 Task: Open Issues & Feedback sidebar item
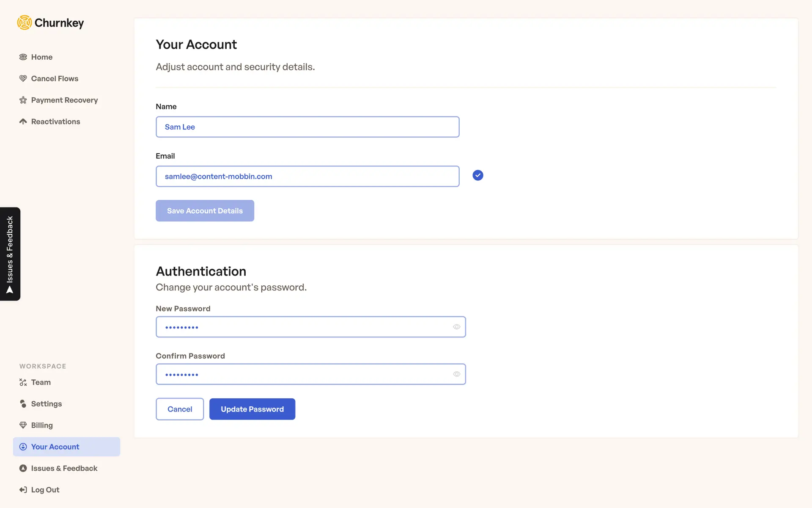click(x=64, y=468)
